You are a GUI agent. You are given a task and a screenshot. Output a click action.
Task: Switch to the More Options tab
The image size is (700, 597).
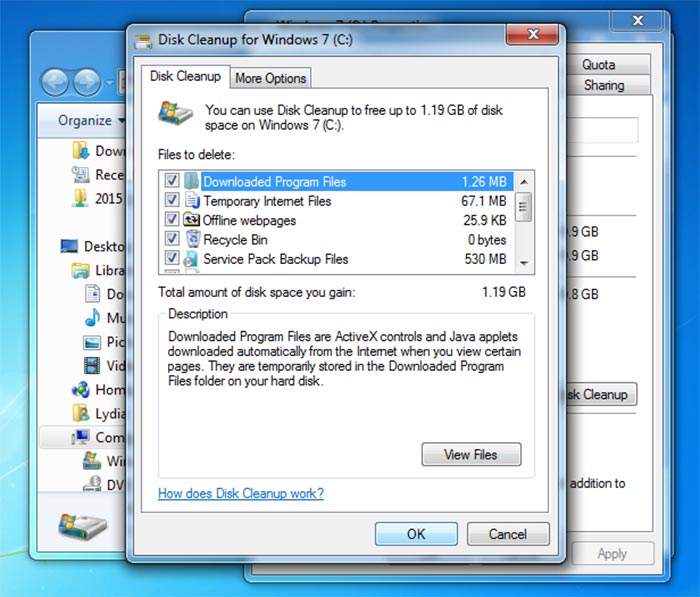coord(271,78)
